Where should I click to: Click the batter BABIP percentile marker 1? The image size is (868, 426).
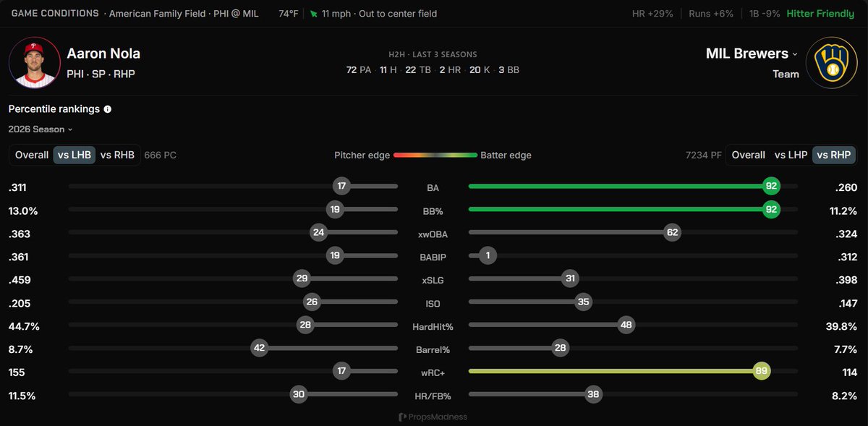pos(488,256)
